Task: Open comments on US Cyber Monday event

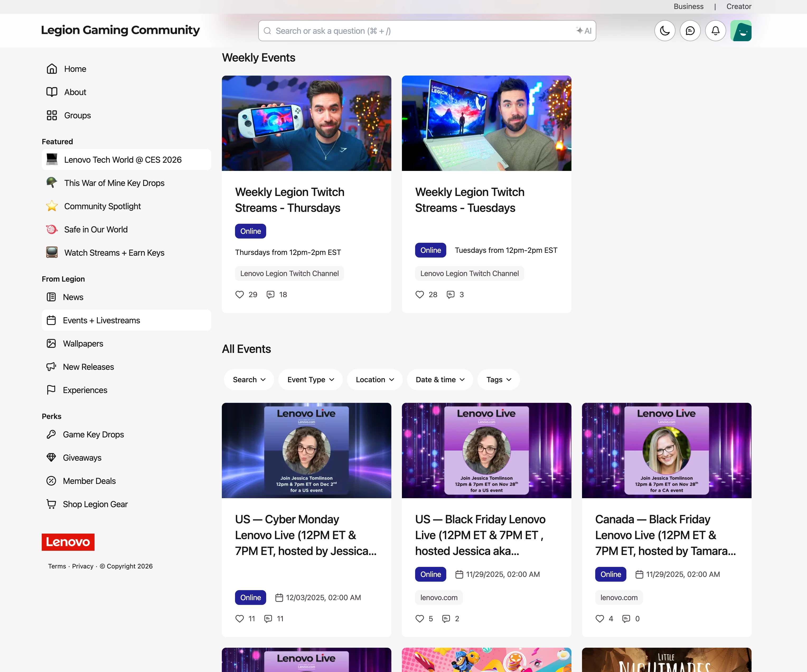Action: (268, 619)
